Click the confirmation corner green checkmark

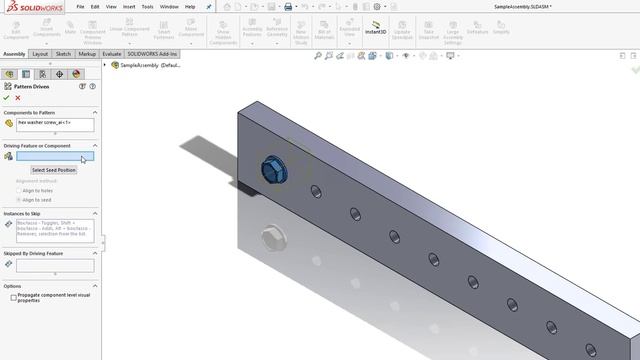click(635, 70)
